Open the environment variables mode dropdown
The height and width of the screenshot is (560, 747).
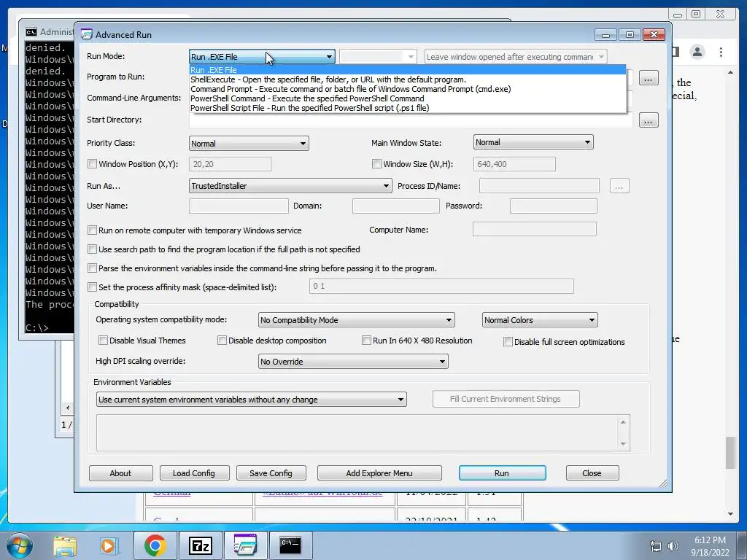[x=251, y=400]
